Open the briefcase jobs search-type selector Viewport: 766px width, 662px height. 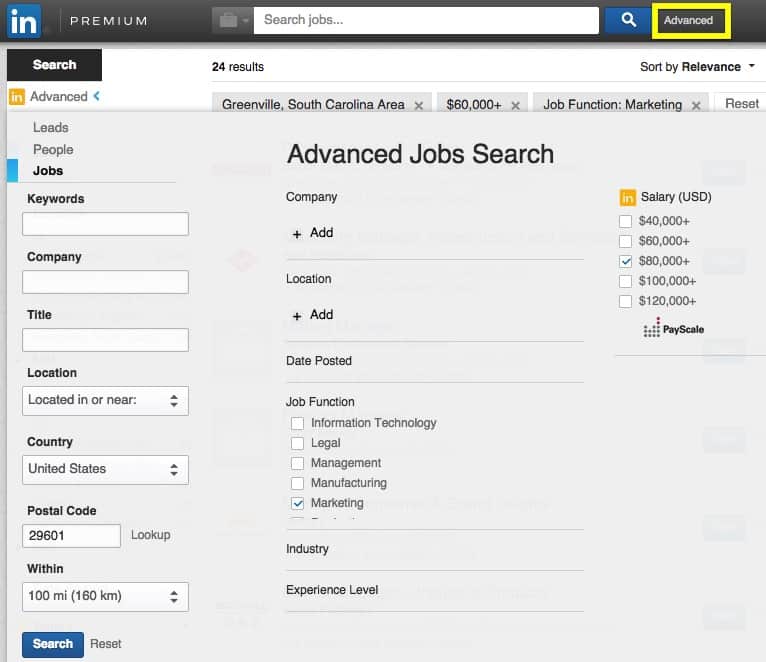pyautogui.click(x=233, y=21)
